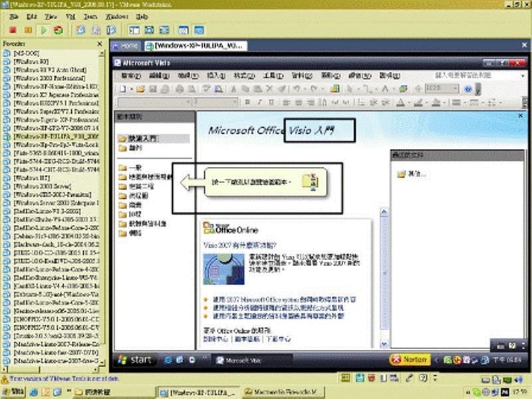Click the Microsoft Visio taskbar button in guest
Screen dimensions: 532x399
pyautogui.click(x=251, y=360)
